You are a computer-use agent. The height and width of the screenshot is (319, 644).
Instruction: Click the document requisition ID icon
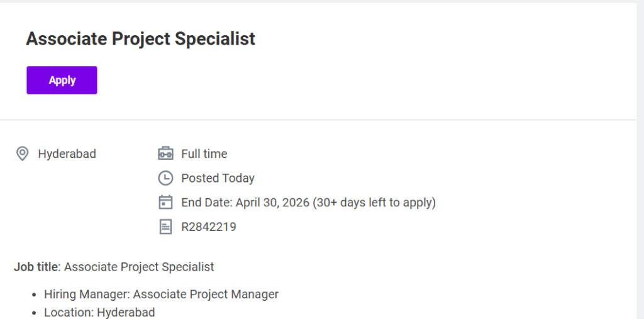pos(165,227)
